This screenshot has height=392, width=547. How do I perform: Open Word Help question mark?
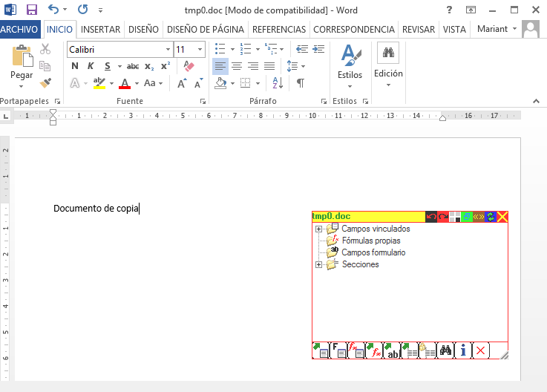(449, 10)
